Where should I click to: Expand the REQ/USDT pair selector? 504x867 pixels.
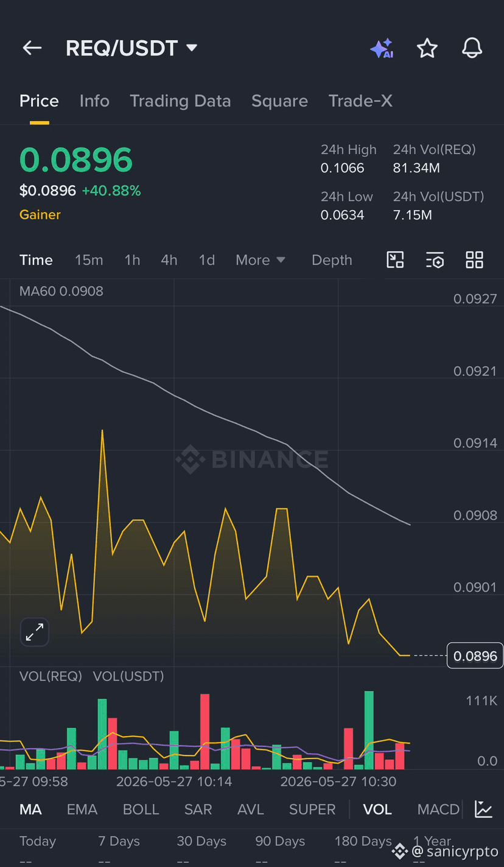pyautogui.click(x=131, y=48)
